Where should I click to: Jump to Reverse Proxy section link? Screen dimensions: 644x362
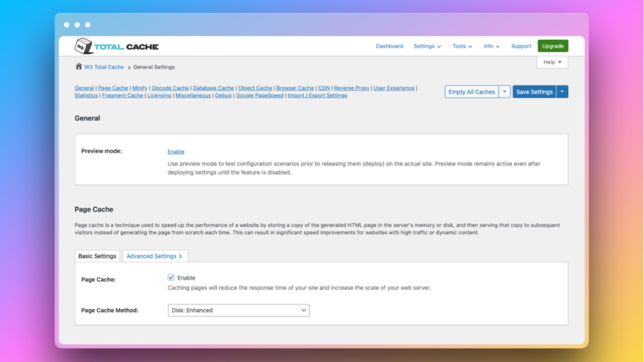pos(352,88)
